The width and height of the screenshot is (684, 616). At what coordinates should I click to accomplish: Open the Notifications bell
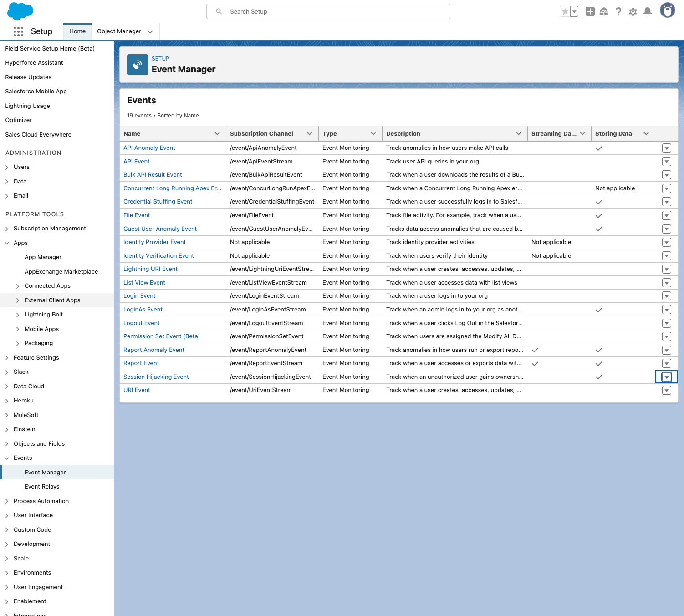[x=647, y=12]
